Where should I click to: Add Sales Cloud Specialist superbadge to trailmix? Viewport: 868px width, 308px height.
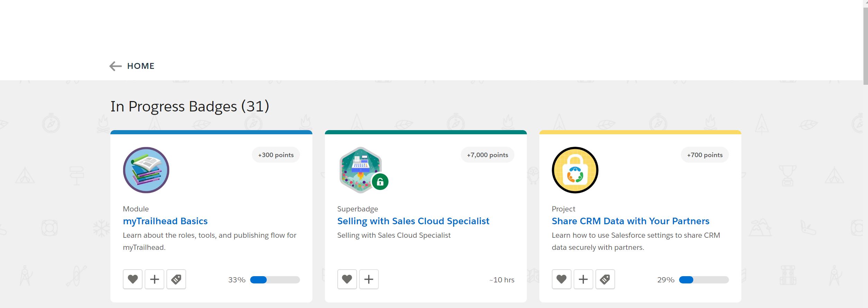(369, 279)
